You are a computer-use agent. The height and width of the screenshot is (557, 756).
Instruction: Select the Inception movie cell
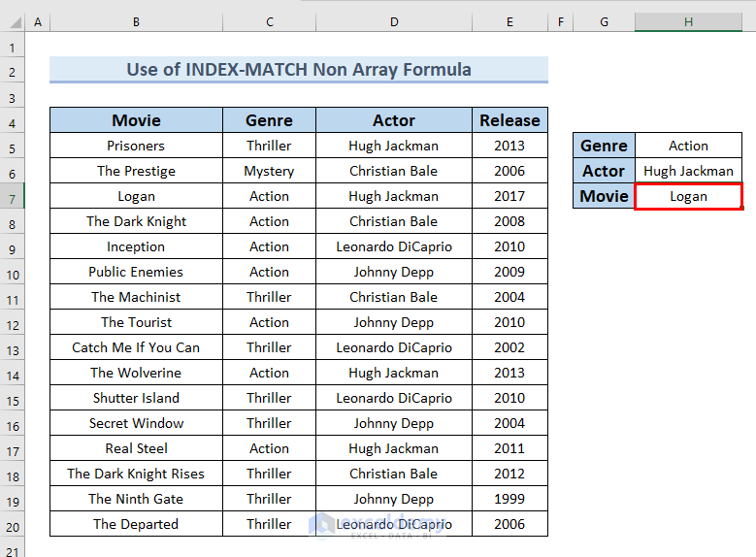tap(136, 246)
